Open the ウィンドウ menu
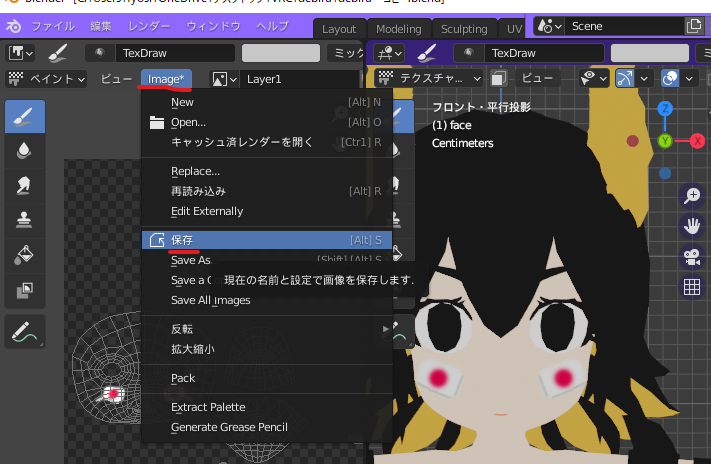 click(x=213, y=26)
